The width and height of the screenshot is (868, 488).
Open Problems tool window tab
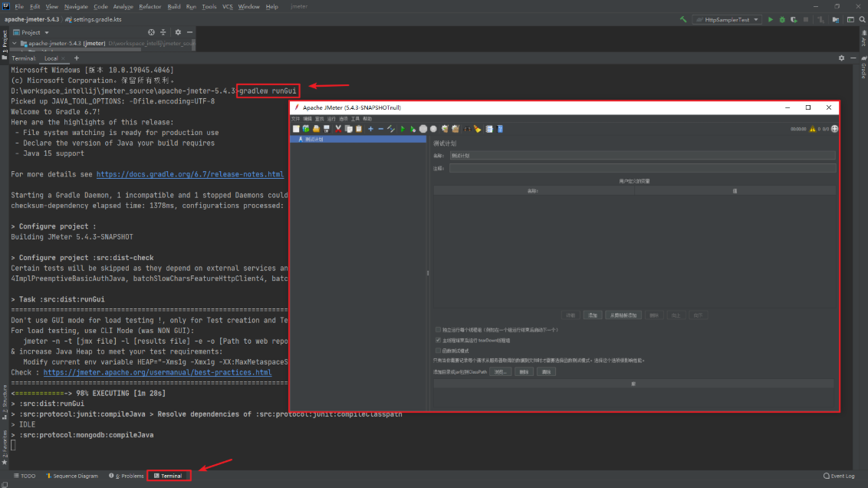[127, 476]
